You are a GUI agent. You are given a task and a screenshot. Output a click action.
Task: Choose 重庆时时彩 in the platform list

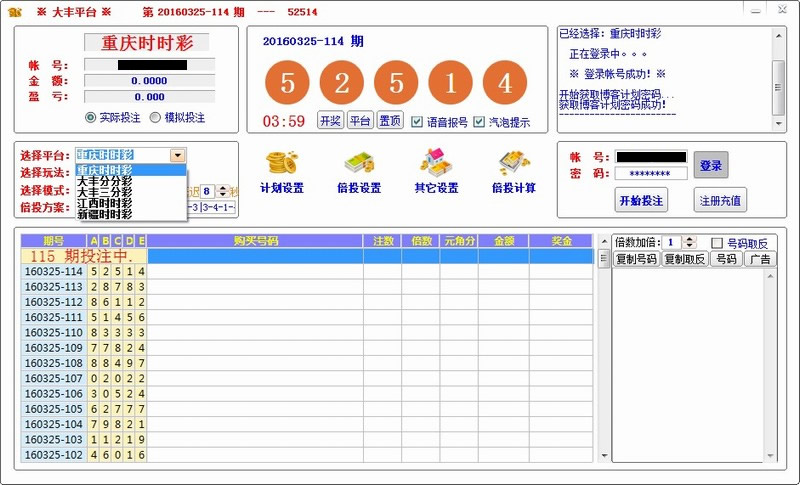131,170
